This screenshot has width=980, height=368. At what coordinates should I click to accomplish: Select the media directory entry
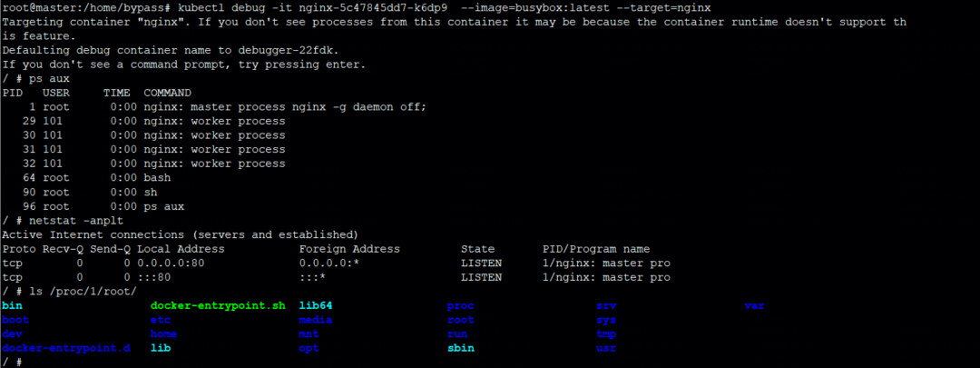click(x=316, y=320)
